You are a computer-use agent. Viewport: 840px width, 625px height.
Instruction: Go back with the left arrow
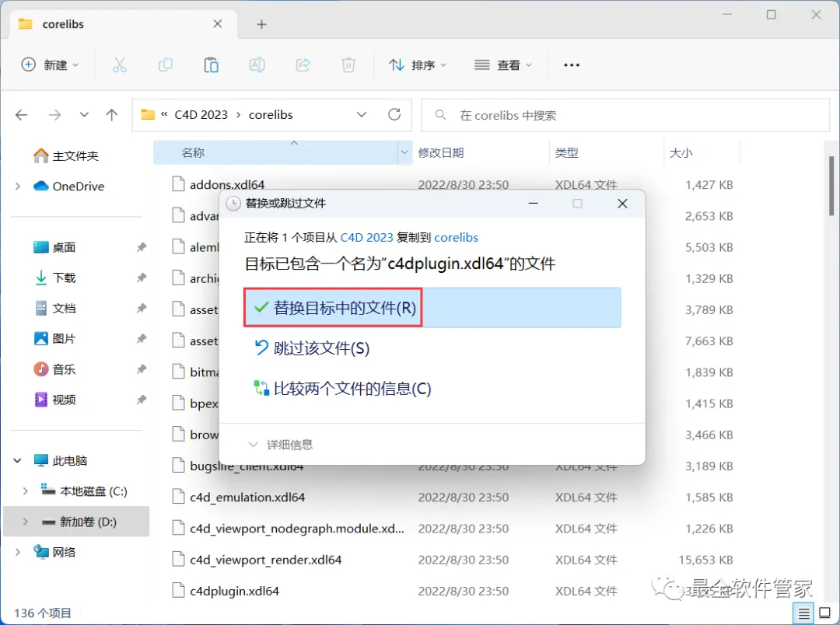[x=22, y=114]
